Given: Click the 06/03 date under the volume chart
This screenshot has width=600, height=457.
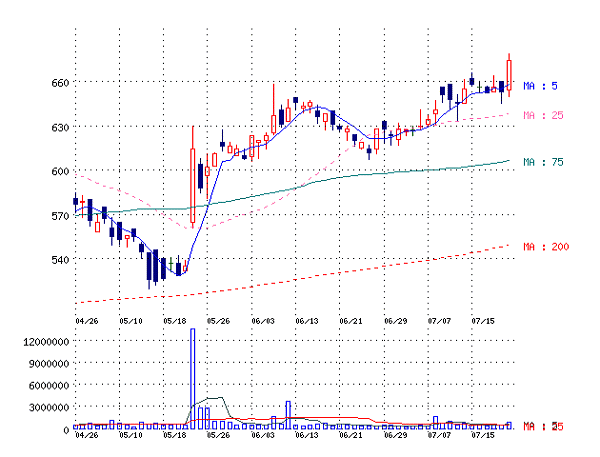Looking at the screenshot, I should (263, 435).
